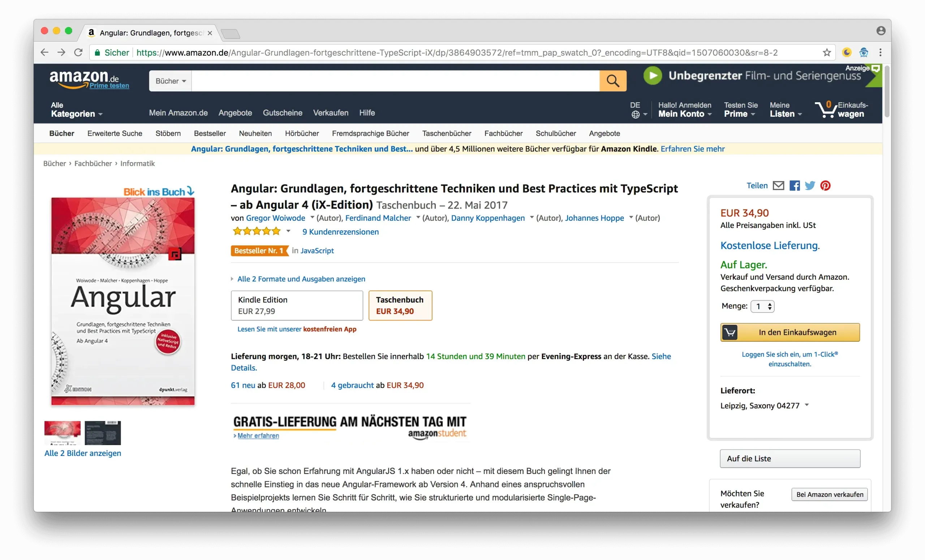This screenshot has height=560, width=925.
Task: Click the green play icon in the ad
Action: (653, 76)
